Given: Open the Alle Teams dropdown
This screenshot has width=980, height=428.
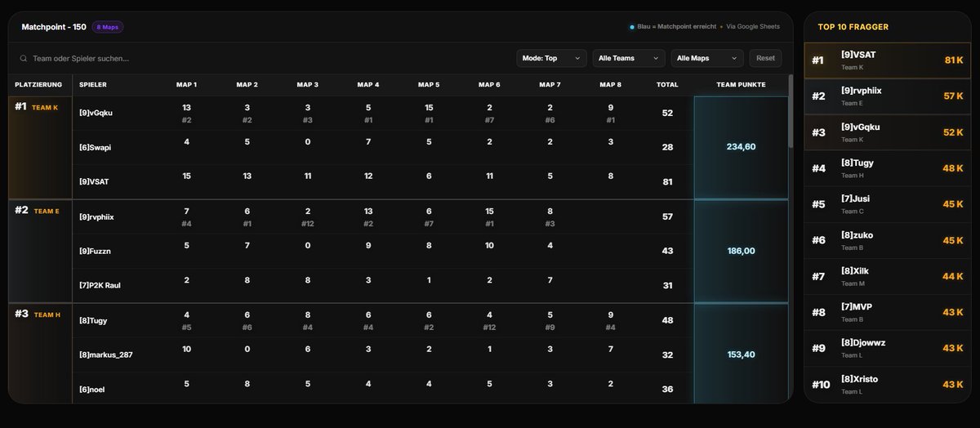Looking at the screenshot, I should tap(628, 59).
